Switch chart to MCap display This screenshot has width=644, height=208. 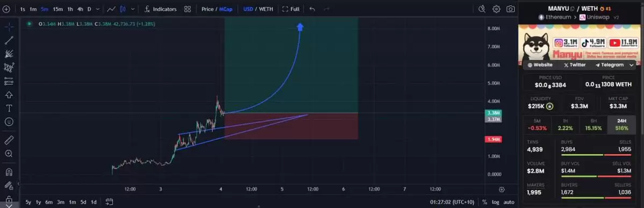226,9
